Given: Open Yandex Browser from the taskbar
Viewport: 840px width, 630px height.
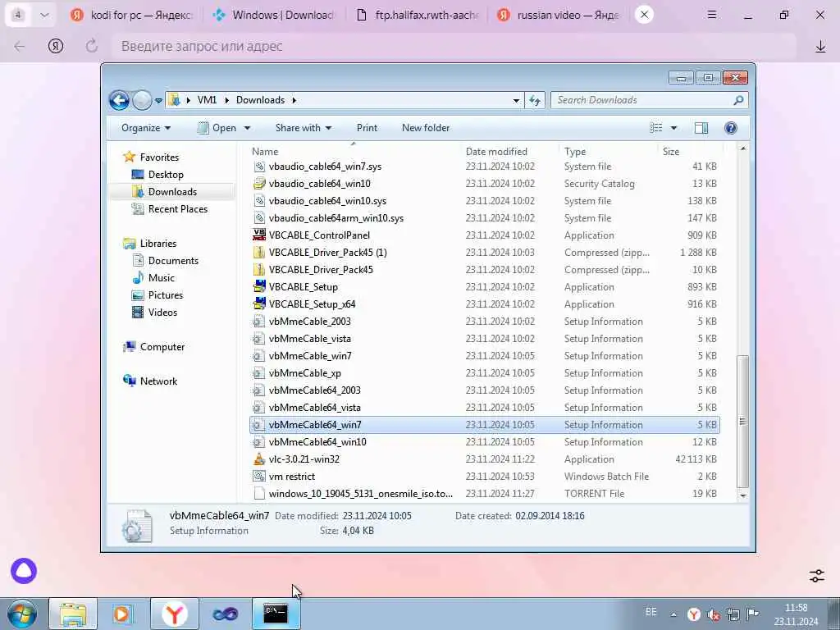Looking at the screenshot, I should click(x=174, y=614).
